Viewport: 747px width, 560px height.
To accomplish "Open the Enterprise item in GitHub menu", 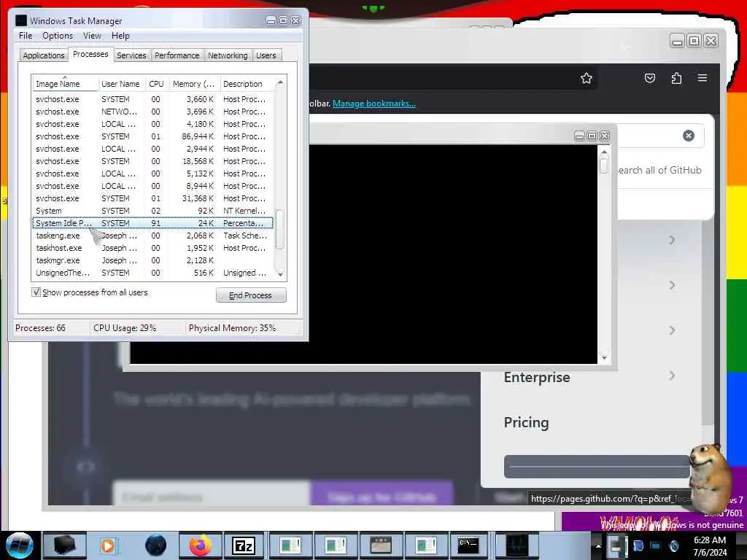I will click(x=537, y=377).
